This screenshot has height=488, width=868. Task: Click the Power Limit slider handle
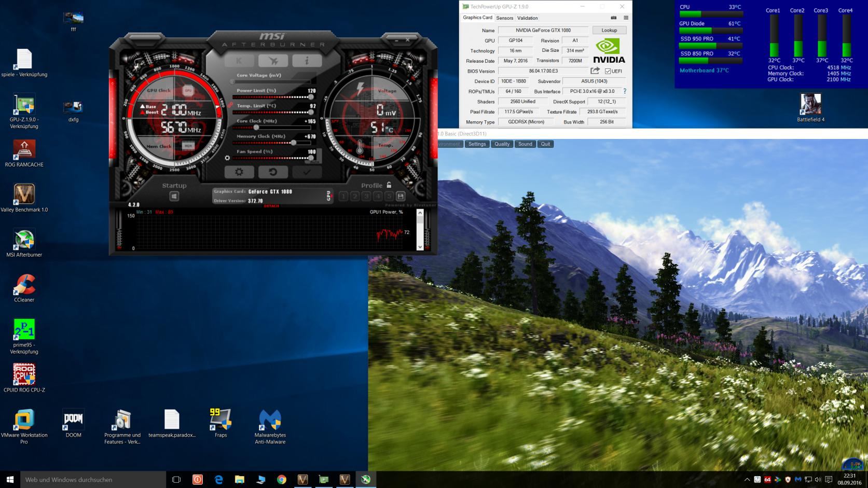[x=311, y=97]
